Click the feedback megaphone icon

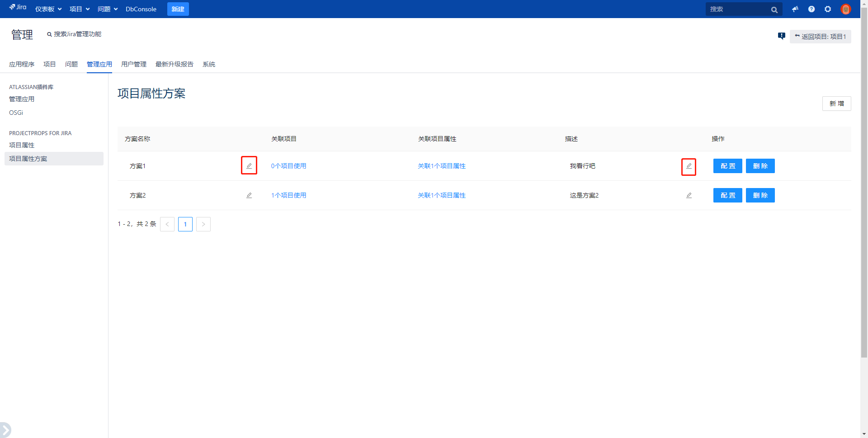(x=795, y=9)
